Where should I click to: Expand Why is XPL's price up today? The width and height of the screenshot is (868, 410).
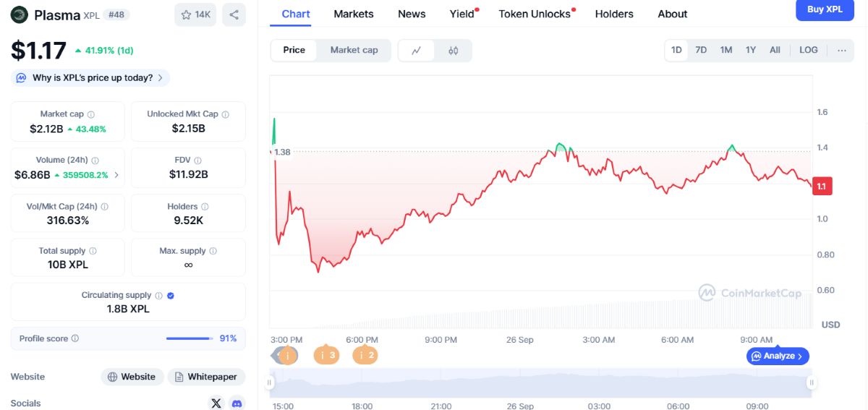[90, 77]
